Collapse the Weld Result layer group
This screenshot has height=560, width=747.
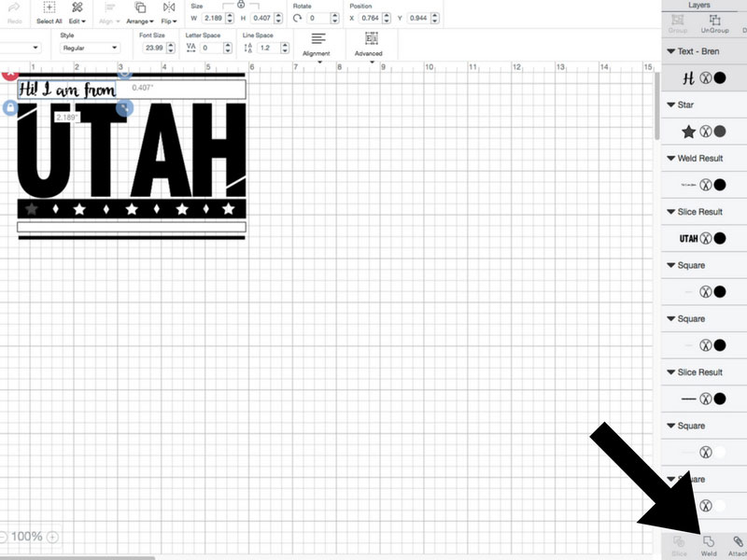coord(670,158)
